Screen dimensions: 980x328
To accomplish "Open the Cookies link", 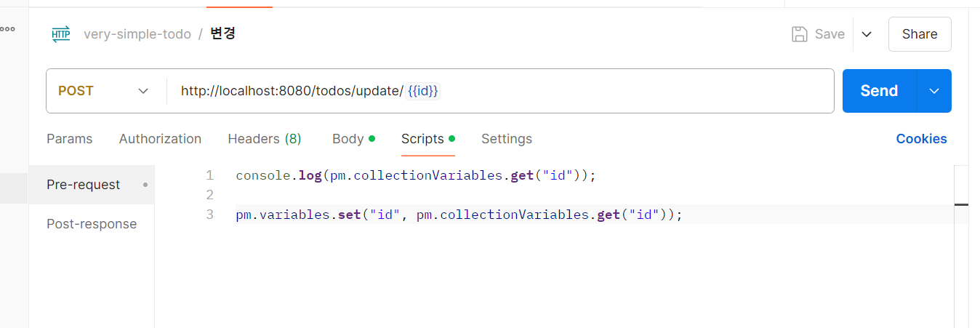I will 921,139.
